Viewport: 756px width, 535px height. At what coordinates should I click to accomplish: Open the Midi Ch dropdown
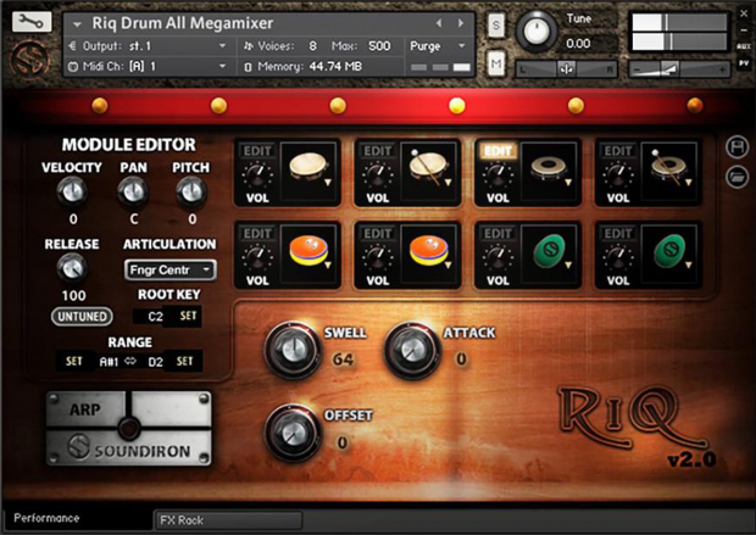pyautogui.click(x=222, y=66)
